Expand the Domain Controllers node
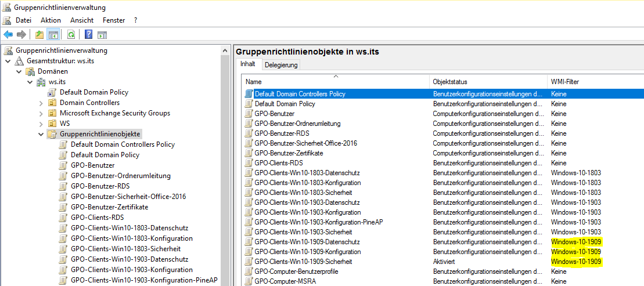This screenshot has width=644, height=286. pyautogui.click(x=41, y=103)
